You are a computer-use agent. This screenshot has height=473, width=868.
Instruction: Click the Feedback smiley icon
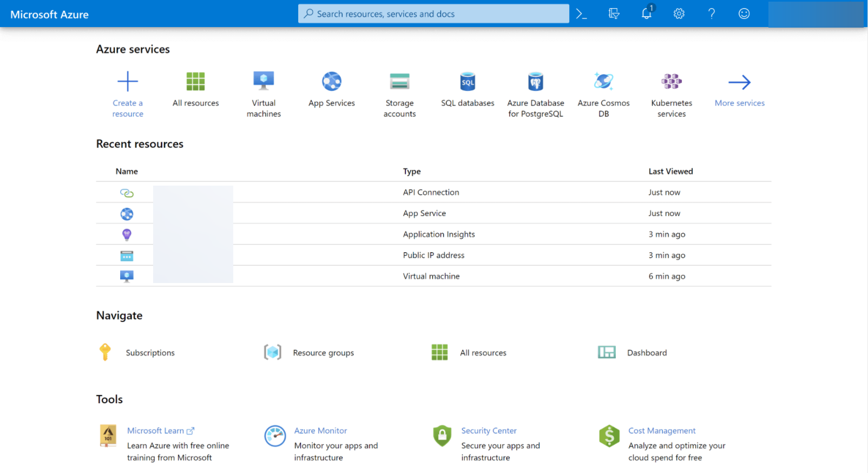[x=744, y=14]
